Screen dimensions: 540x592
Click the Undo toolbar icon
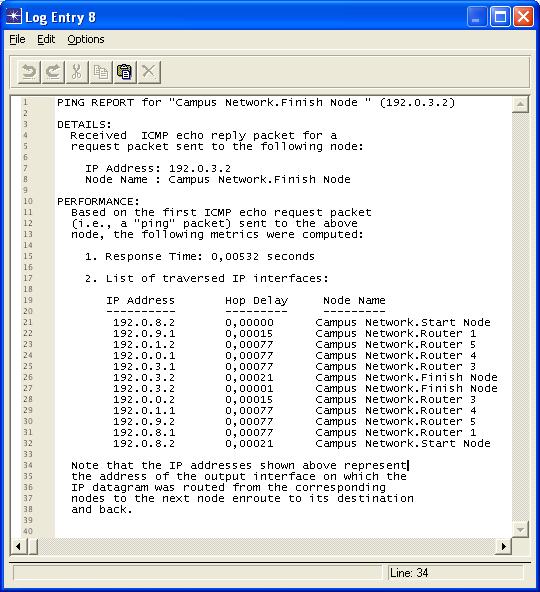tap(29, 72)
